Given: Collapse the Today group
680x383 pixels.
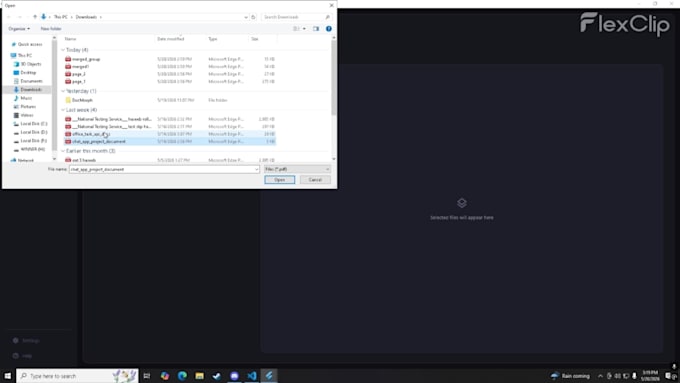Looking at the screenshot, I should point(63,50).
